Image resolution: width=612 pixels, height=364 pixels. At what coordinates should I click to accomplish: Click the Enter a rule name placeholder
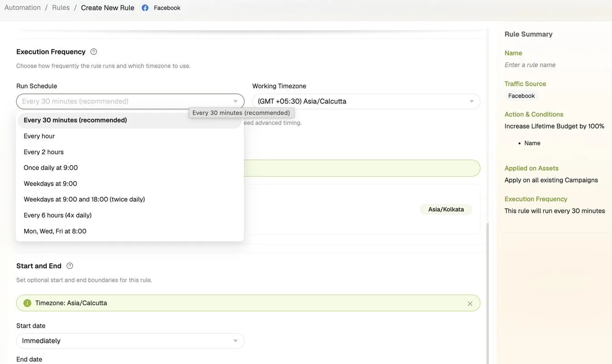(x=530, y=65)
